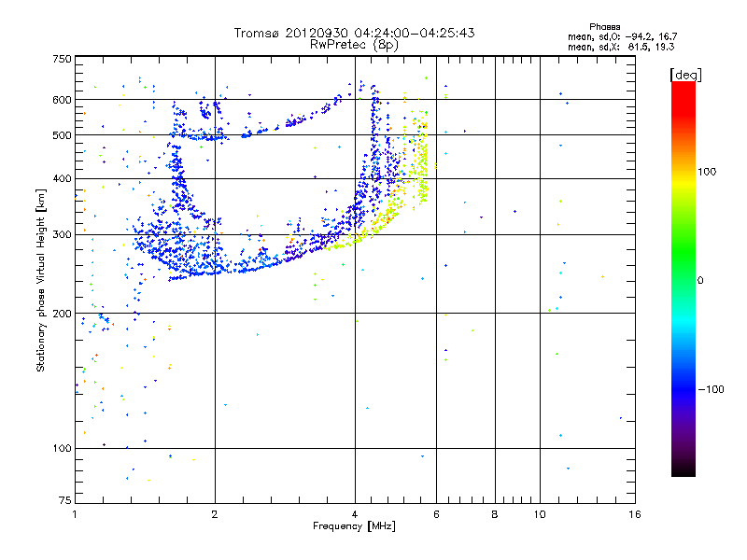Click the x-axis tick label "16"
The width and height of the screenshot is (747, 560).
click(635, 514)
